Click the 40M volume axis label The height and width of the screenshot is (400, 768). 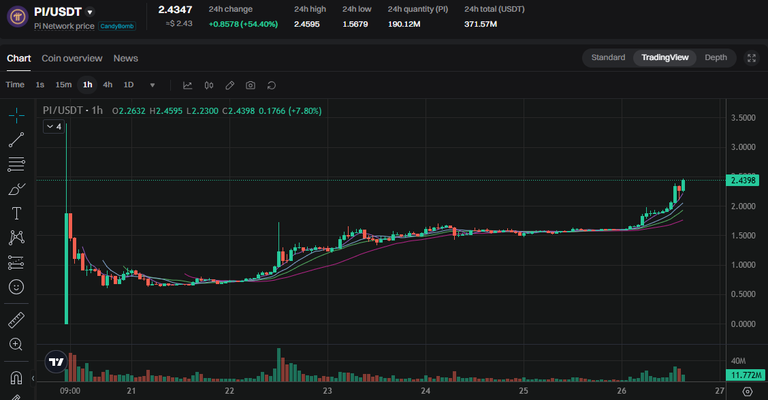738,361
